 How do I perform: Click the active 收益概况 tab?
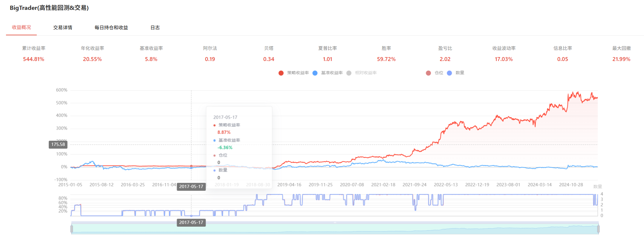point(21,27)
